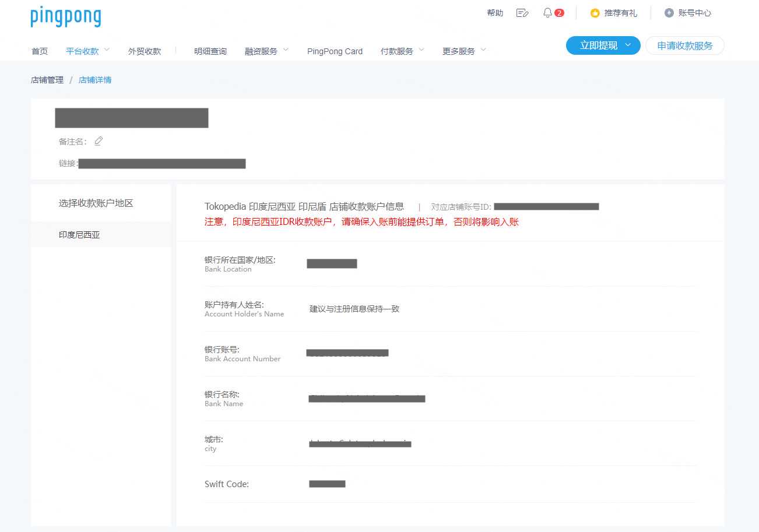Open 推荐有礼 referral link
Screen dimensions: 759x532
coord(621,13)
